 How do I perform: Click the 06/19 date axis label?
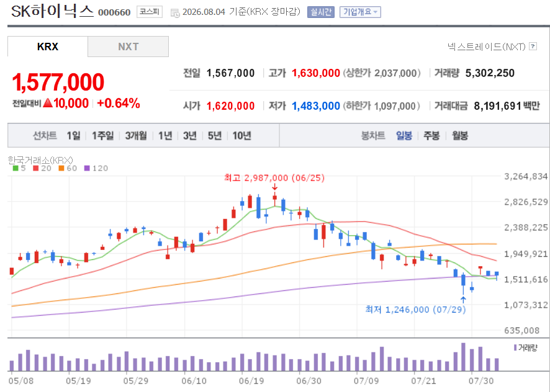[x=251, y=381]
